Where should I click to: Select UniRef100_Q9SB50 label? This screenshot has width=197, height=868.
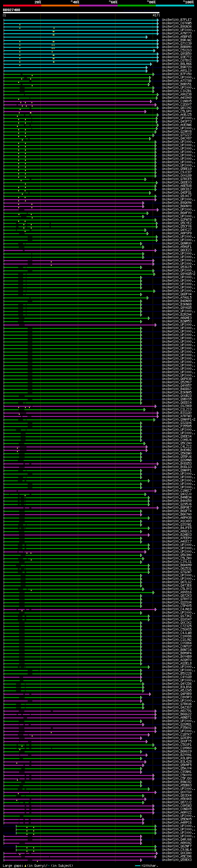pos(177,54)
